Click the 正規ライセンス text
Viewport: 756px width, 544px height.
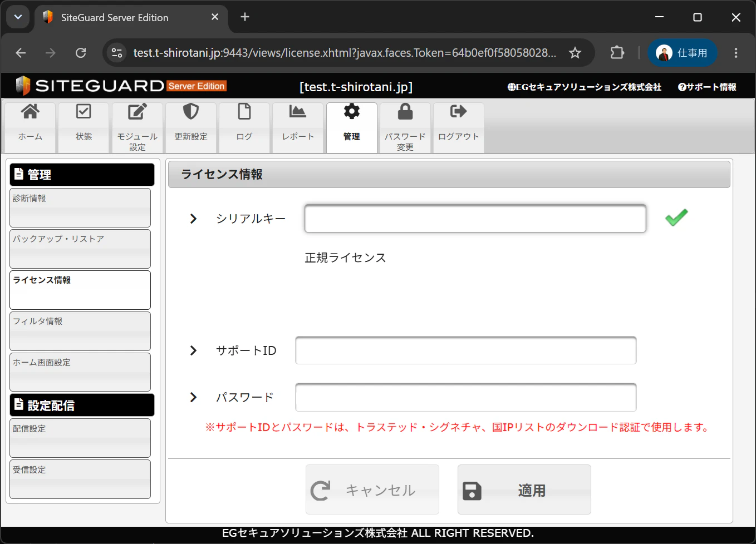(345, 258)
